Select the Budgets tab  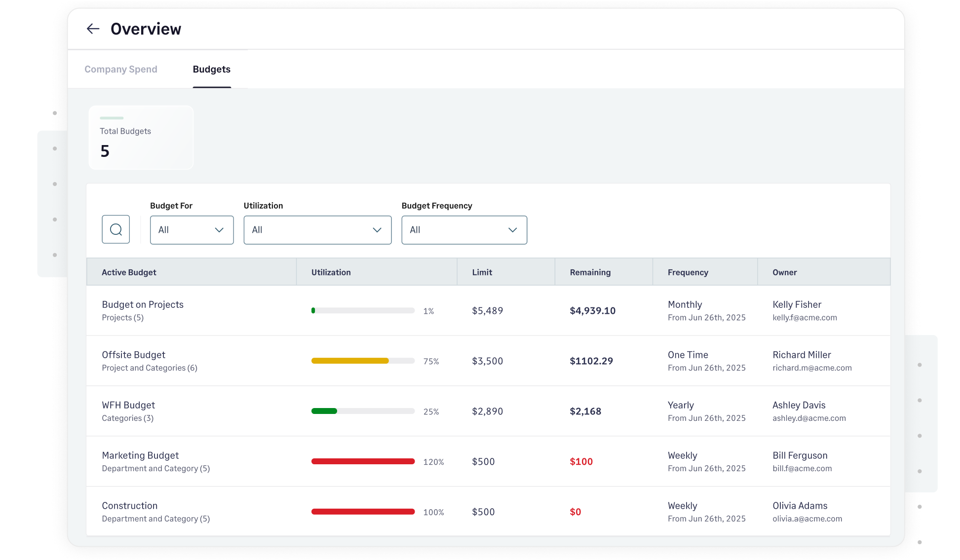click(x=211, y=69)
